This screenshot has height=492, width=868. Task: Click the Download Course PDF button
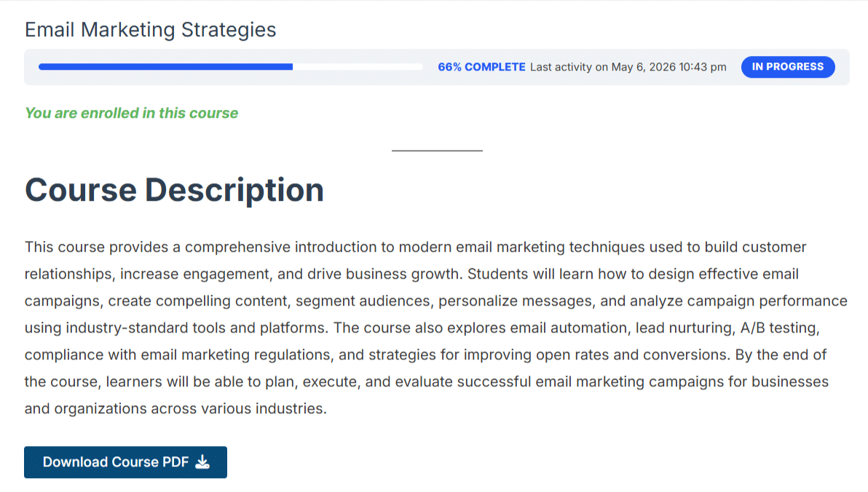click(x=126, y=462)
